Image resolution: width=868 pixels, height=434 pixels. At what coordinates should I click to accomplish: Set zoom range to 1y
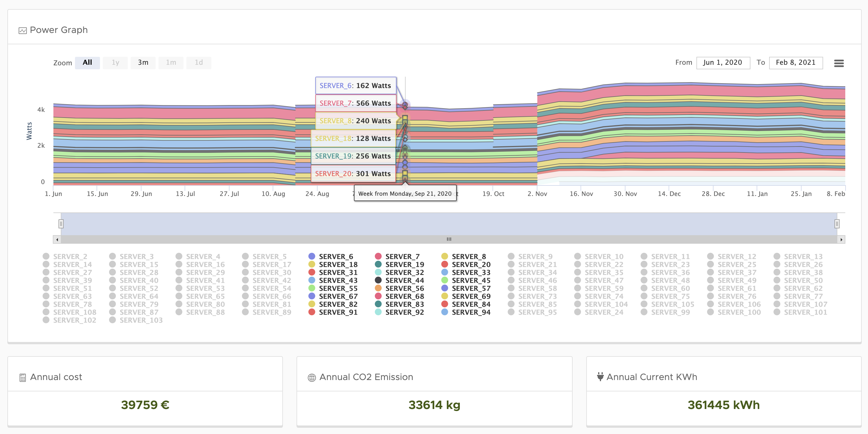tap(115, 63)
